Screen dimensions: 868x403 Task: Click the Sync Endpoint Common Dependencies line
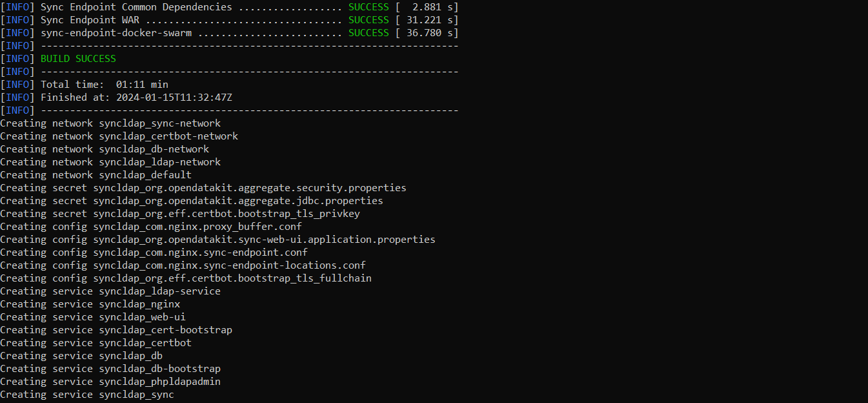coord(229,7)
